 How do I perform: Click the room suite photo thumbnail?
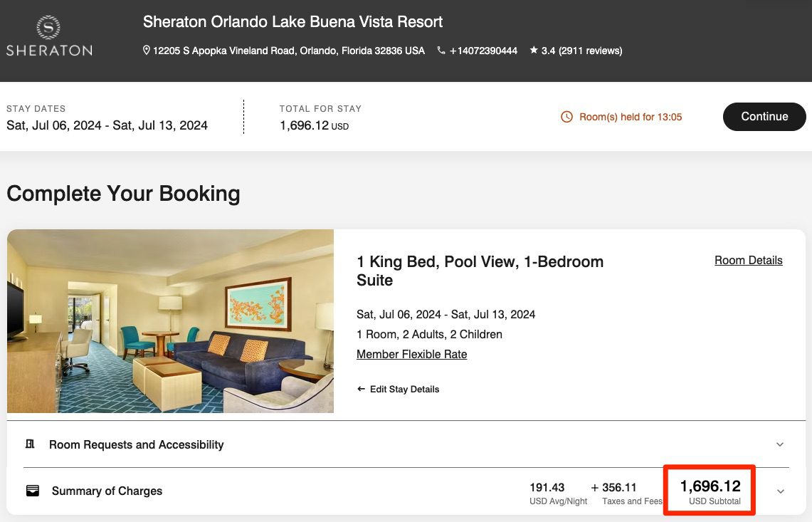tap(170, 321)
